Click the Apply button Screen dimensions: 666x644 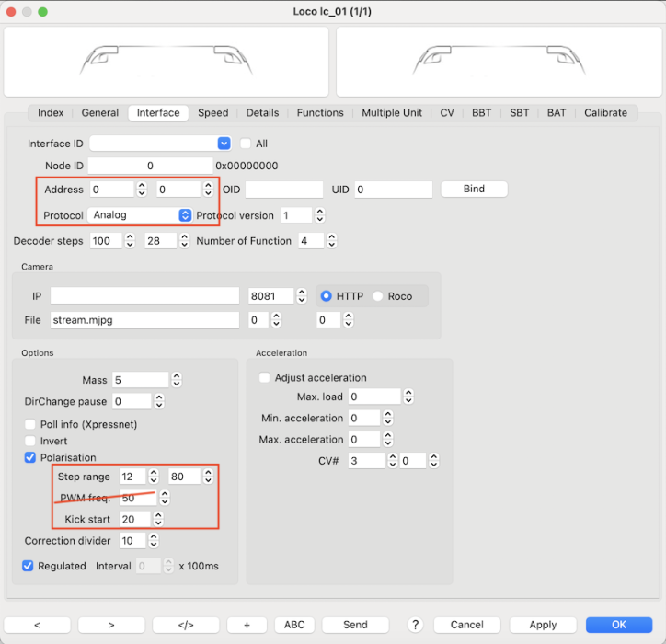(x=543, y=625)
